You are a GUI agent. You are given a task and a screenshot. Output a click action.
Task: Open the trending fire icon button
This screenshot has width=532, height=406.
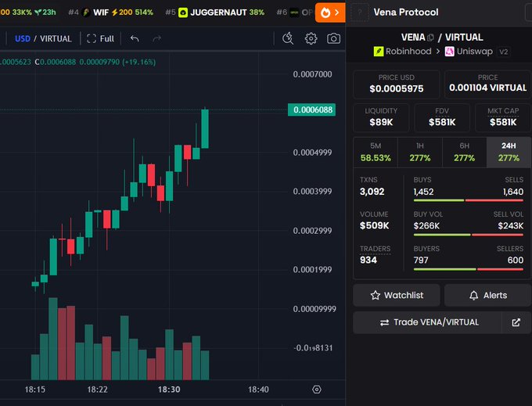pyautogui.click(x=330, y=13)
